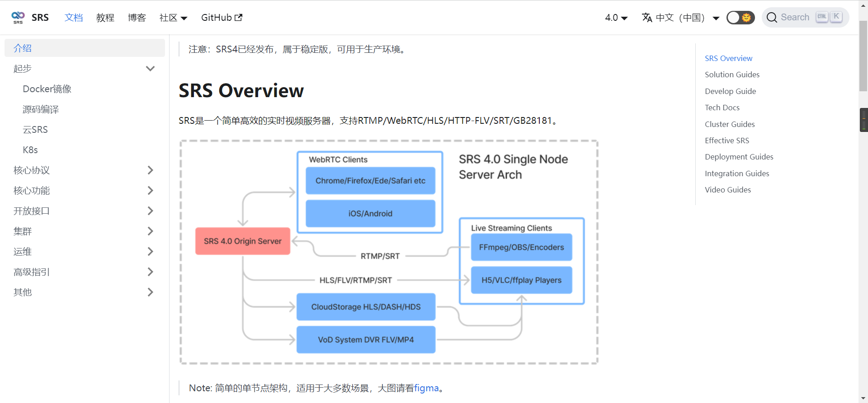The width and height of the screenshot is (868, 403).
Task: Click the SRS Overview heading
Action: pyautogui.click(x=241, y=90)
